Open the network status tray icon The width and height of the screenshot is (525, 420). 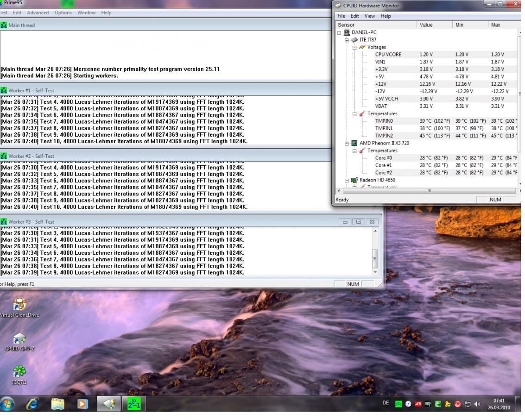(x=468, y=404)
